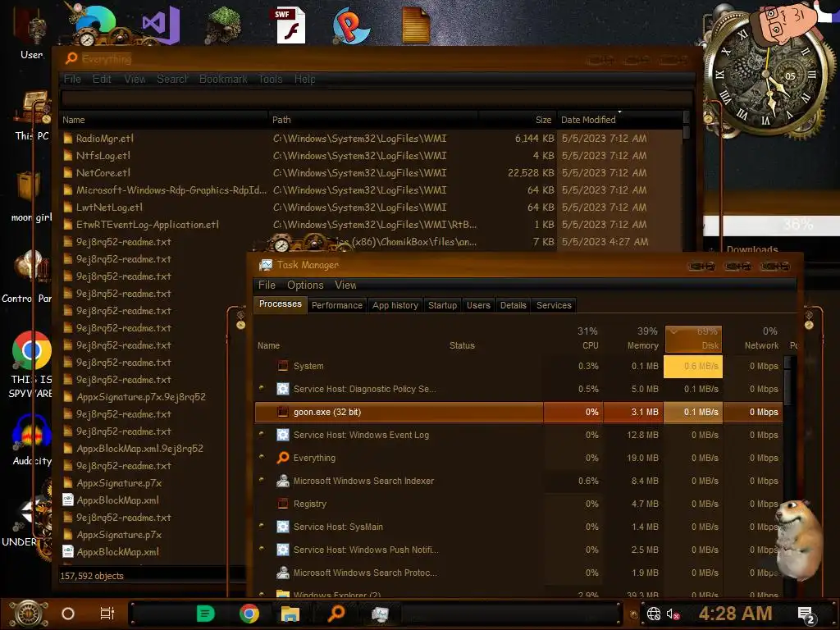Open Task Manager's Options menu

pos(305,285)
